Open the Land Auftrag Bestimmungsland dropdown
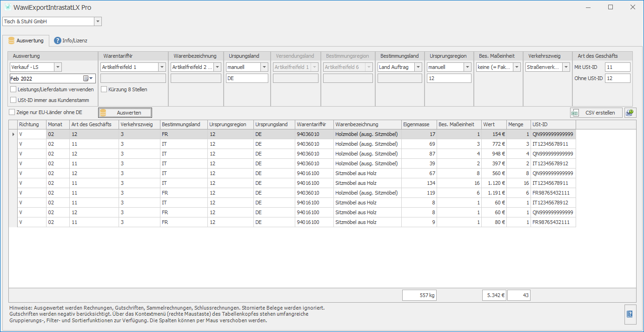The height and width of the screenshot is (332, 644). click(418, 67)
